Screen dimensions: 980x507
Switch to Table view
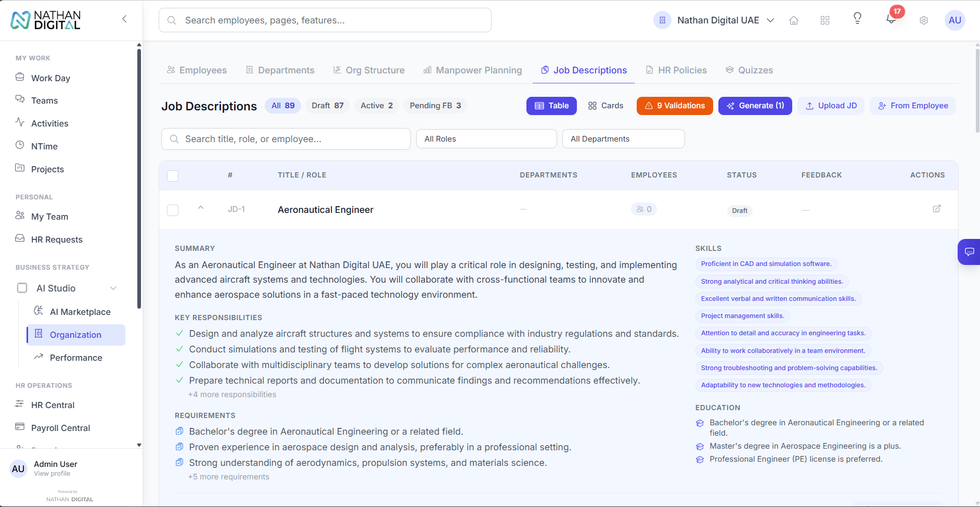coord(551,106)
